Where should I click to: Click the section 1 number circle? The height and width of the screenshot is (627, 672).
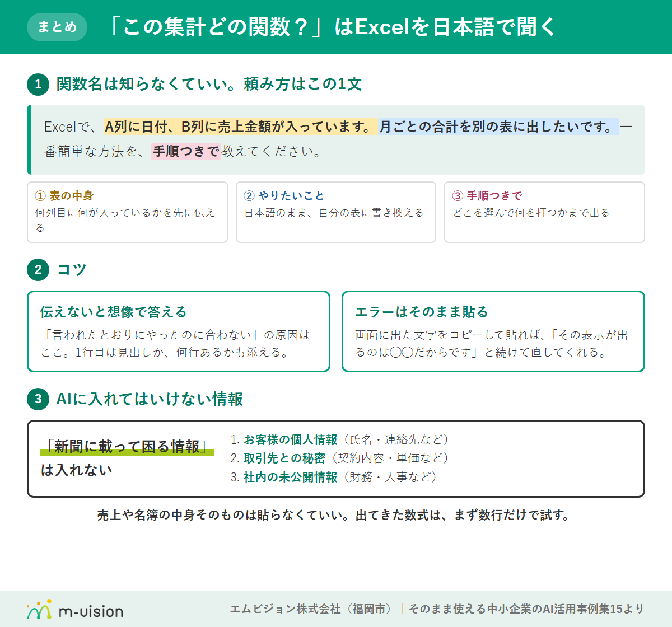(38, 84)
